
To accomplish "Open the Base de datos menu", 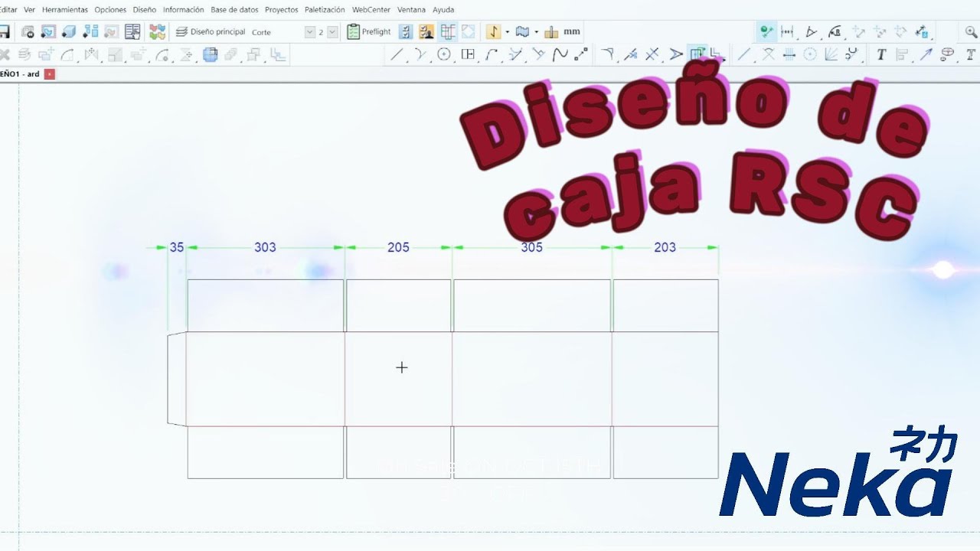I will tap(234, 10).
